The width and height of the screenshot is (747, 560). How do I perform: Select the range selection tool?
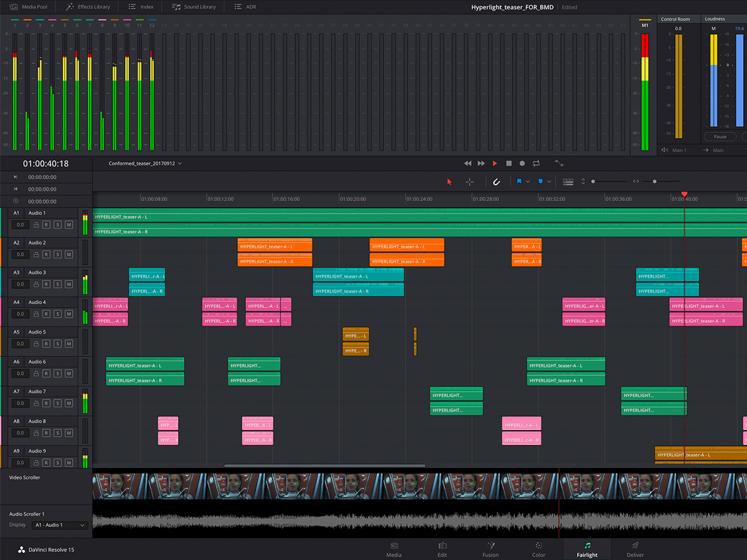pyautogui.click(x=470, y=181)
